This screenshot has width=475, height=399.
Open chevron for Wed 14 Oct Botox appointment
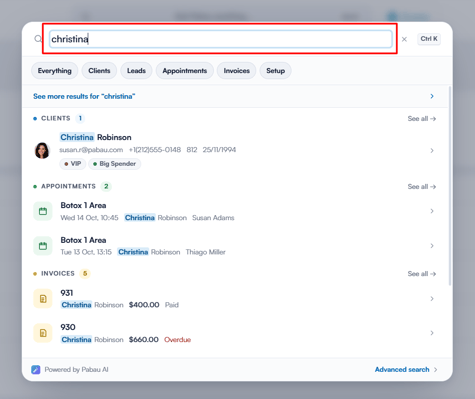click(x=432, y=211)
